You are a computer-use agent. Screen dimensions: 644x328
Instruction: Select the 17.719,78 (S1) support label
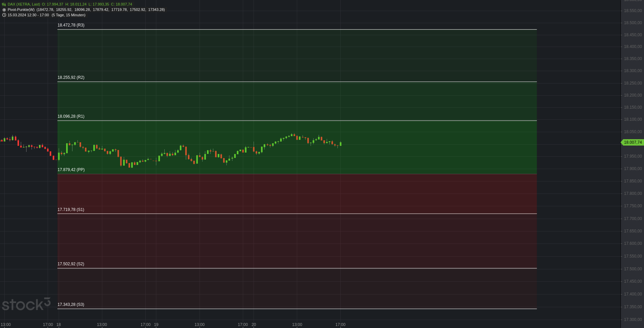(x=71, y=210)
